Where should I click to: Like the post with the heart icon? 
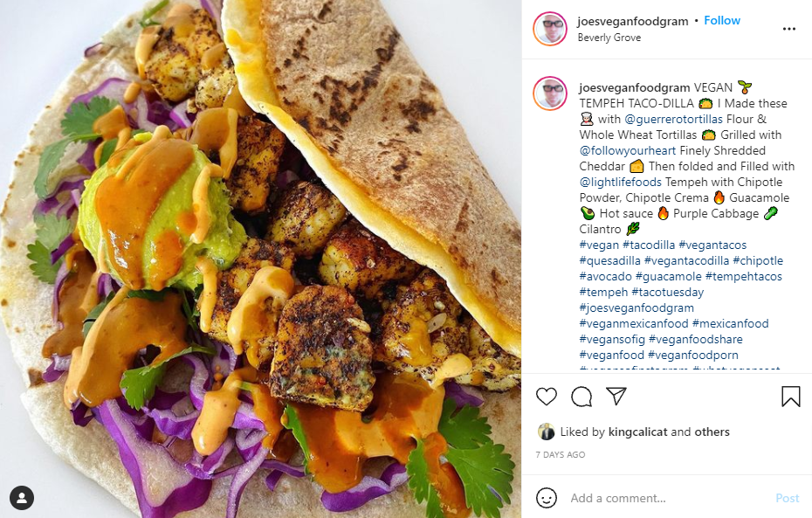tap(547, 397)
